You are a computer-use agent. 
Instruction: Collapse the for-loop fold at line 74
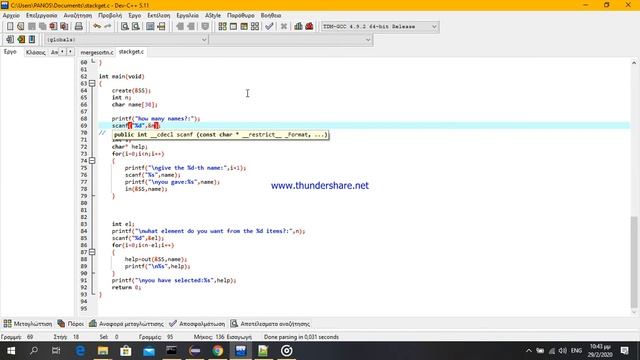(x=92, y=160)
